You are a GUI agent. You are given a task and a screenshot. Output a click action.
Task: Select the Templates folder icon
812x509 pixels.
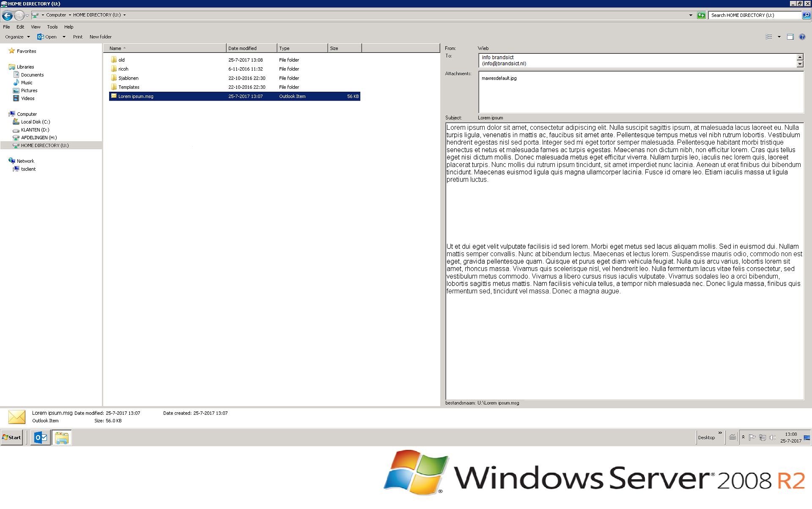coord(114,87)
